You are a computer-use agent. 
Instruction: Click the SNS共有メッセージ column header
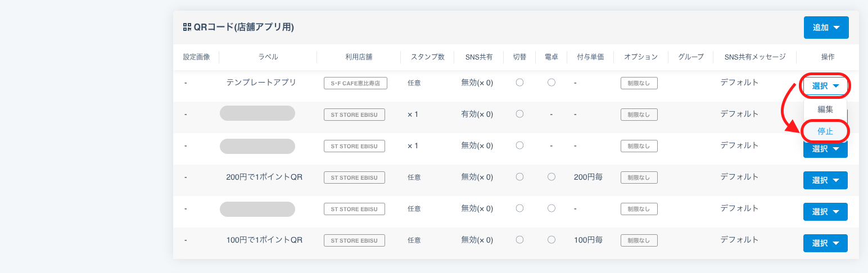[754, 57]
